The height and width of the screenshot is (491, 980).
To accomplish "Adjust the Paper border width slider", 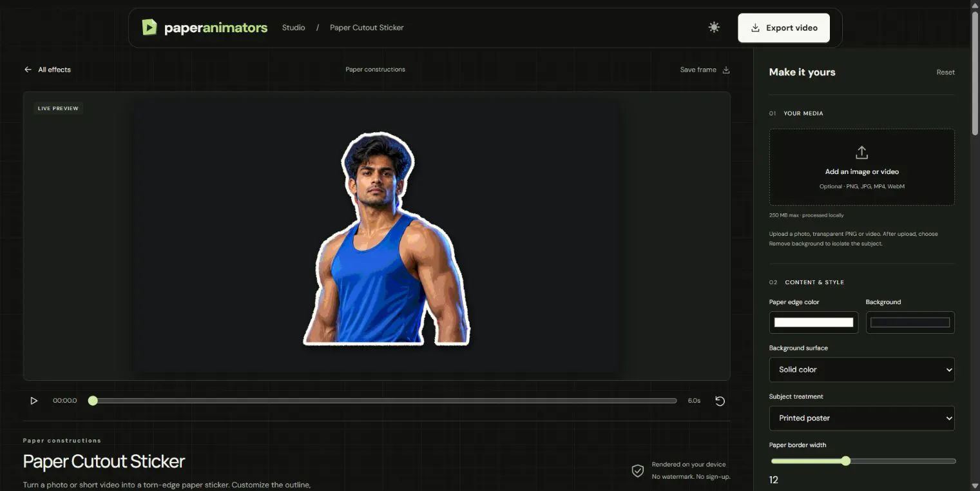I will click(x=863, y=461).
